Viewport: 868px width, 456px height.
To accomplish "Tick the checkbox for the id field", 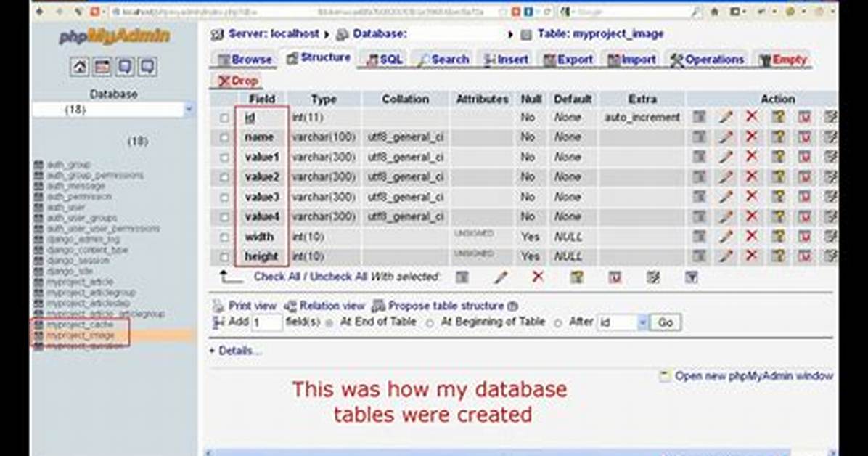I will click(224, 118).
